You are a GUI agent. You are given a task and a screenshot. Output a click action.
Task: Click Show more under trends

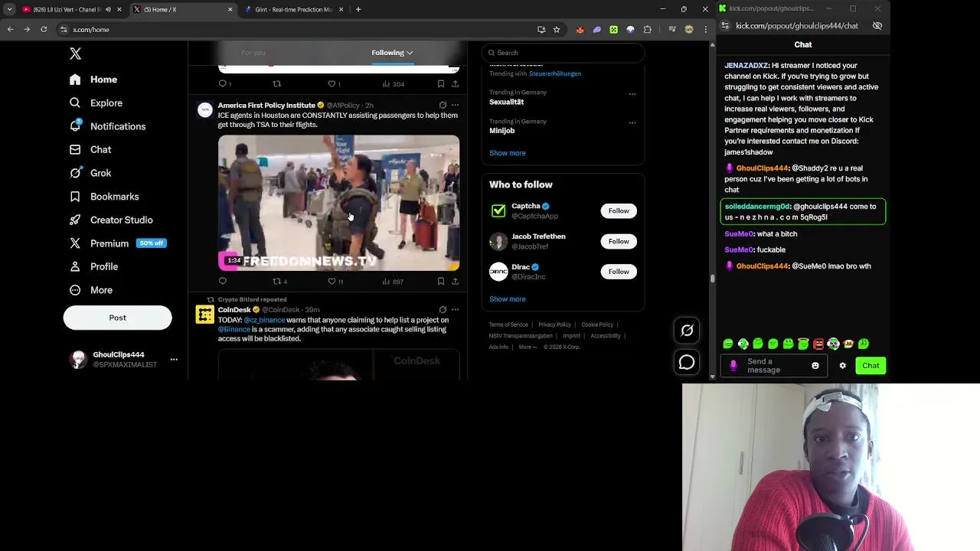coord(507,153)
